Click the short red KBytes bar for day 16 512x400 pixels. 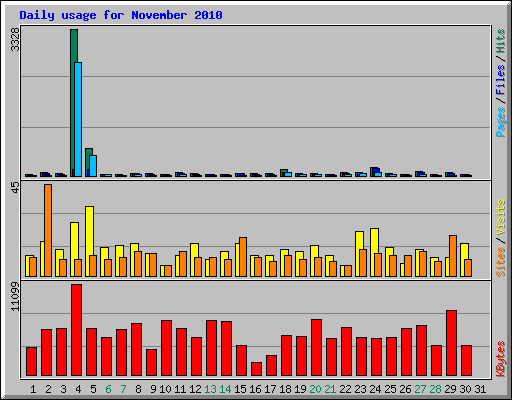(x=256, y=369)
